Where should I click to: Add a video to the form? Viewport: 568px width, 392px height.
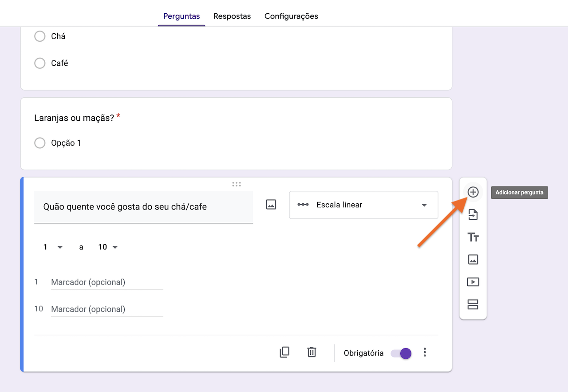[473, 282]
